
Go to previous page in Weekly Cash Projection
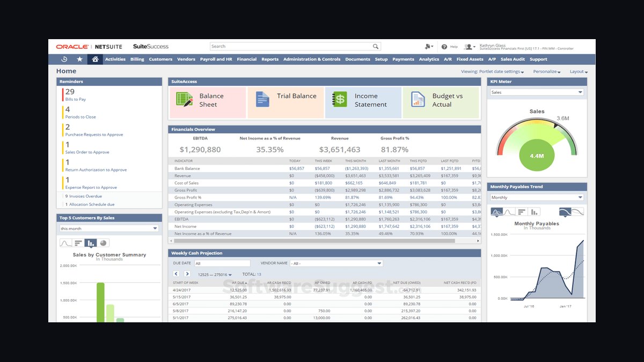(176, 274)
